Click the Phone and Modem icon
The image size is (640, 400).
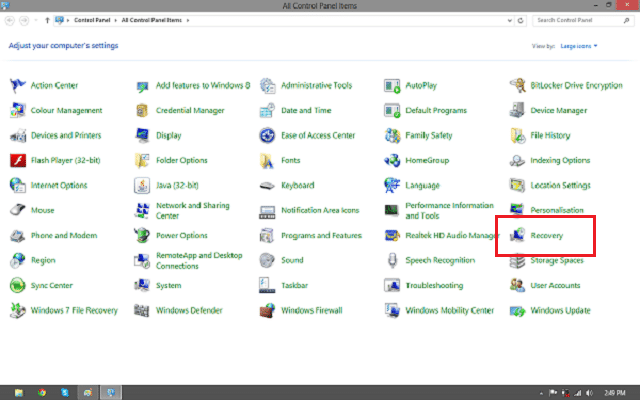tap(18, 236)
